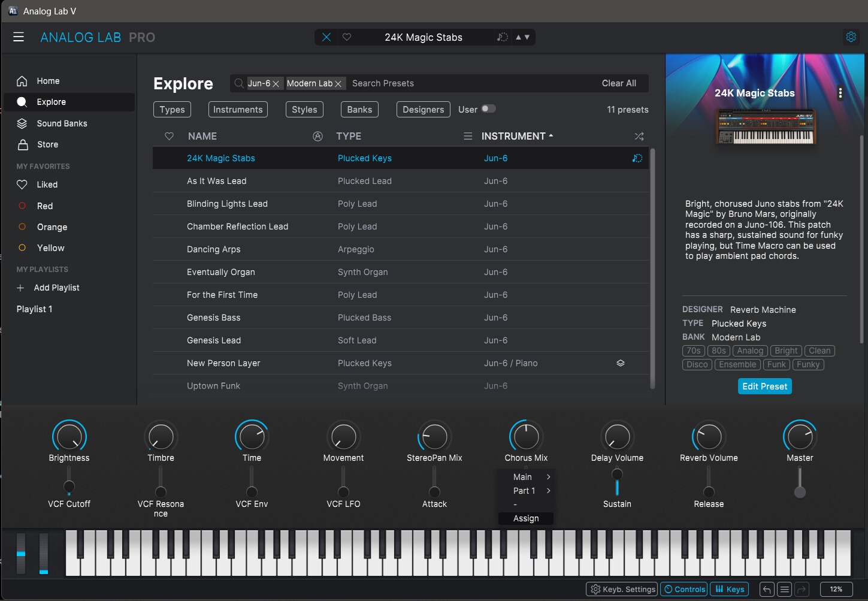The height and width of the screenshot is (601, 868).
Task: Click the shuffle presets icon
Action: tap(639, 137)
